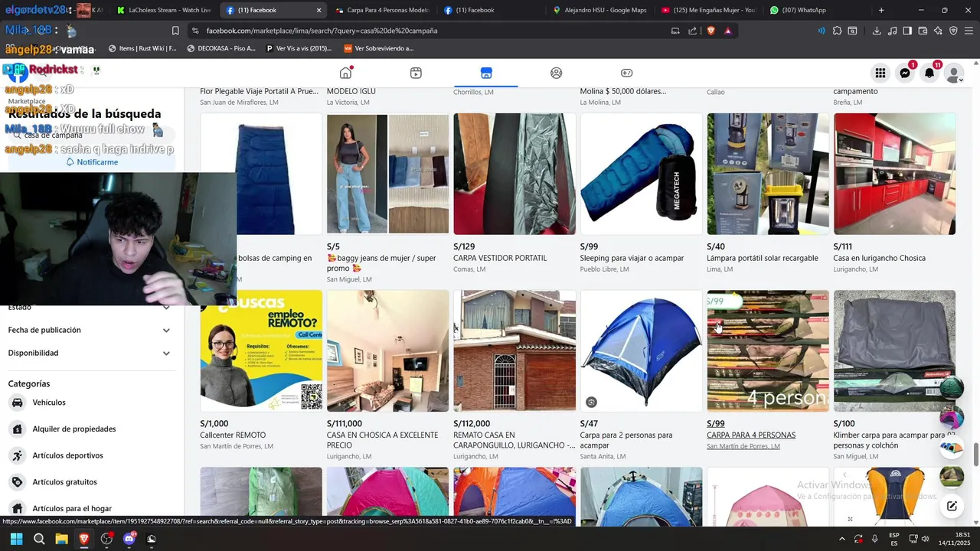This screenshot has height=551, width=980.
Task: Open Windows taskbar search
Action: (39, 539)
